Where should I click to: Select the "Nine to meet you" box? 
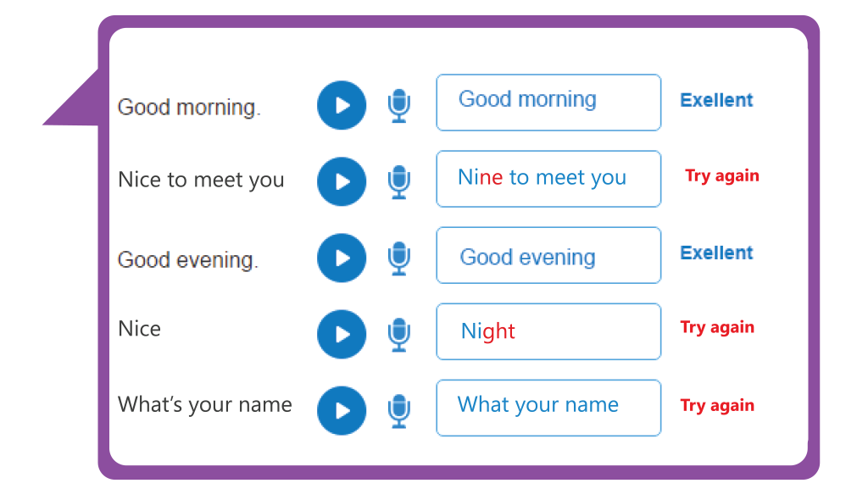(x=548, y=179)
